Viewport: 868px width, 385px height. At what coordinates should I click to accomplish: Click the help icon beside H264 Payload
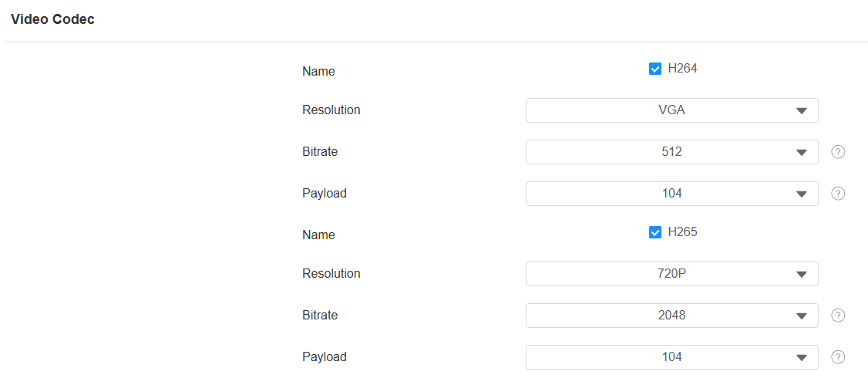pos(838,194)
